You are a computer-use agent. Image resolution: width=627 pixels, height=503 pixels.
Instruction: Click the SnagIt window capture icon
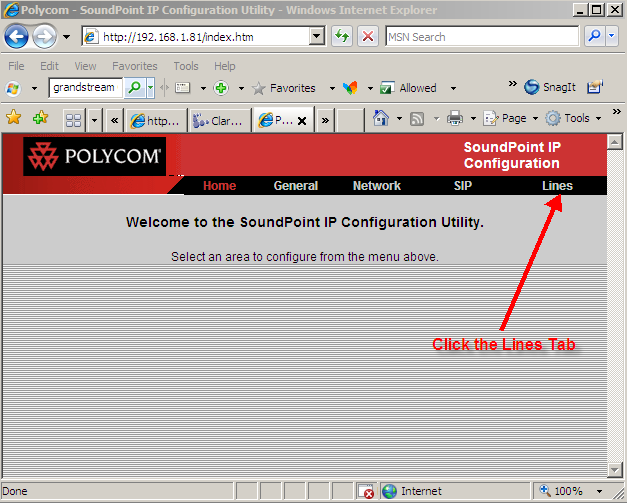595,87
